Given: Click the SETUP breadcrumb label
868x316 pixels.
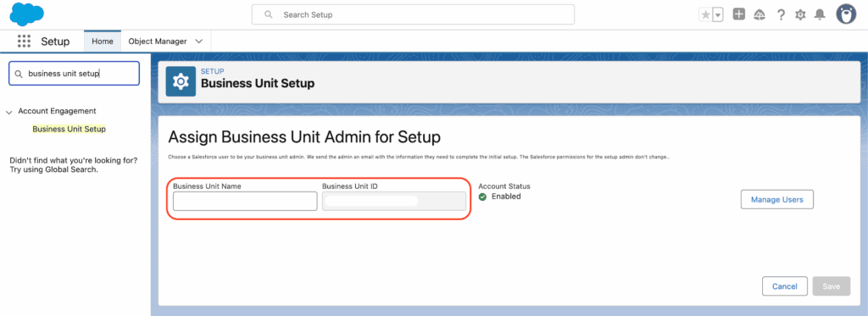Looking at the screenshot, I should [x=213, y=71].
